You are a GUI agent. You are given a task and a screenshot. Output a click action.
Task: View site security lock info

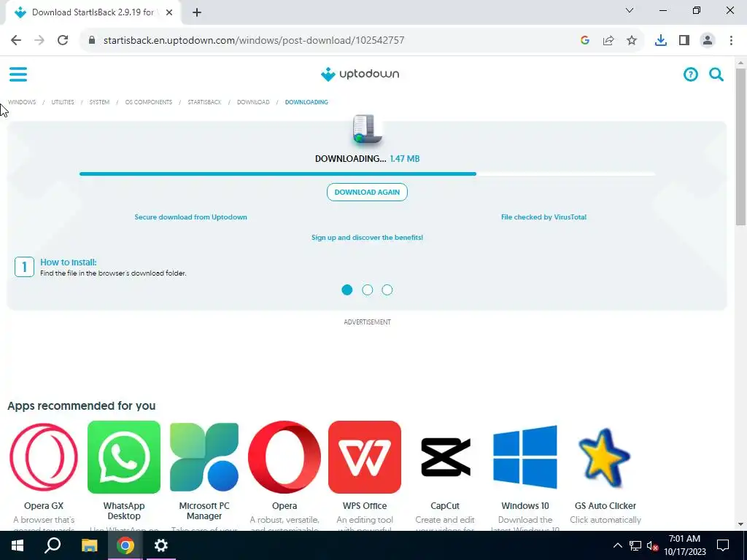click(x=92, y=40)
